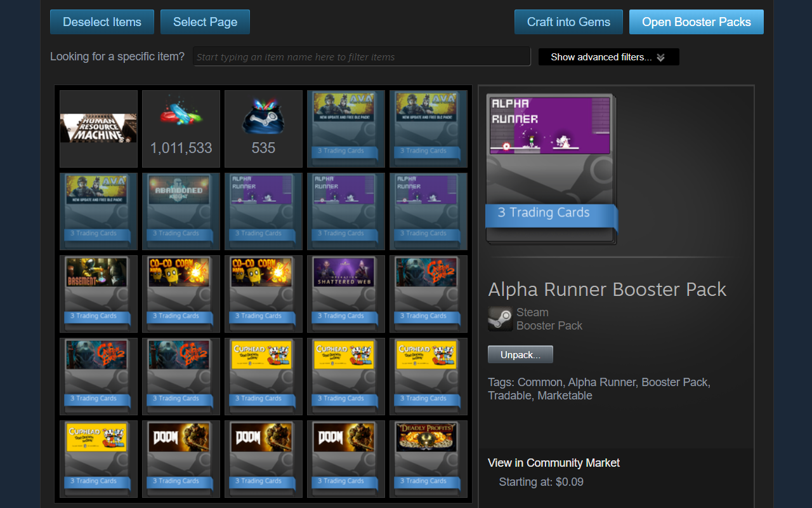Select the Cuphead pack beside the armored soldier pack
Viewport: 812px width, 508px height.
(263, 377)
